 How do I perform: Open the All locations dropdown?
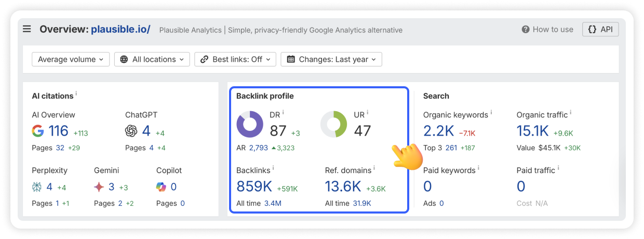pos(152,59)
